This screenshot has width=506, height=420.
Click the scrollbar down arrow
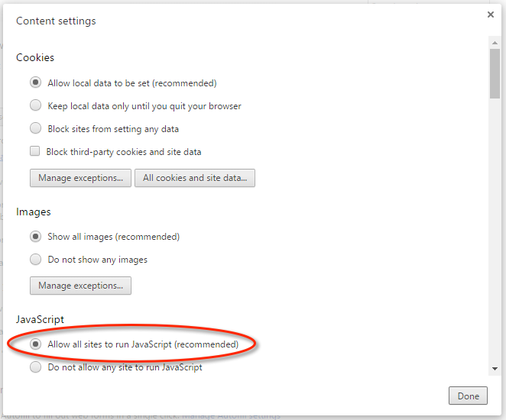[x=495, y=369]
